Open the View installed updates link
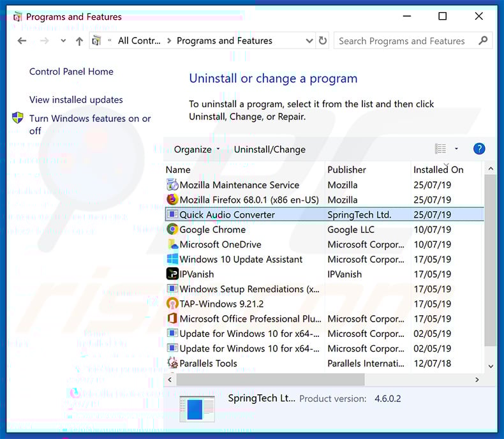This screenshot has width=504, height=439. point(76,100)
